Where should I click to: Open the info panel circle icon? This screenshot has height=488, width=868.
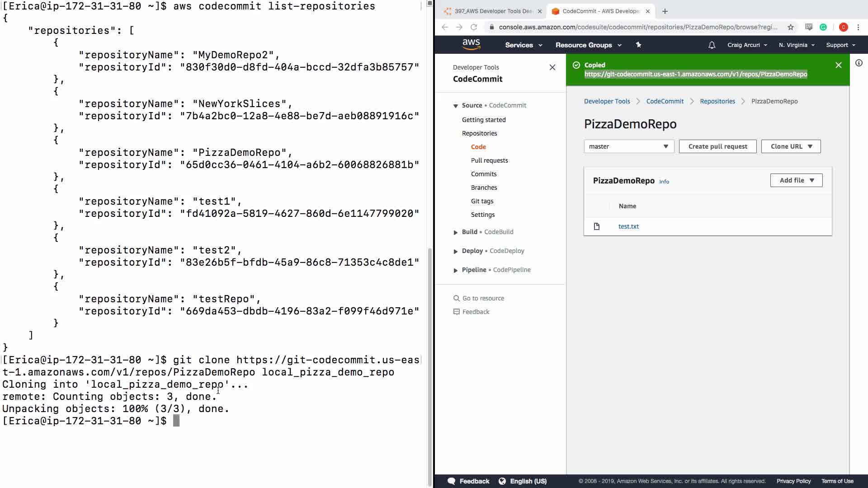pos(859,63)
